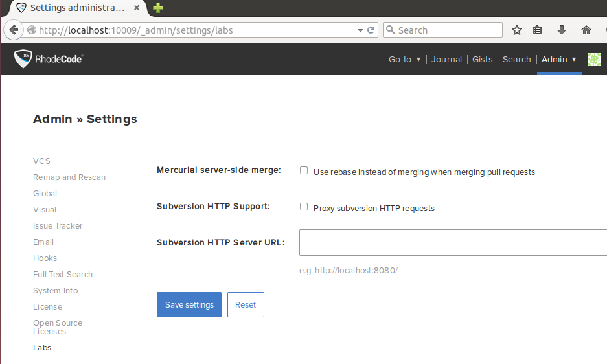
Task: Open URL bar history dropdown arrow
Action: (361, 30)
